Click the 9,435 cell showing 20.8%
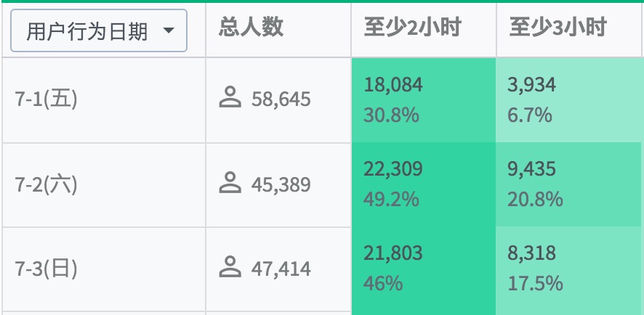This screenshot has height=315, width=644. 568,184
